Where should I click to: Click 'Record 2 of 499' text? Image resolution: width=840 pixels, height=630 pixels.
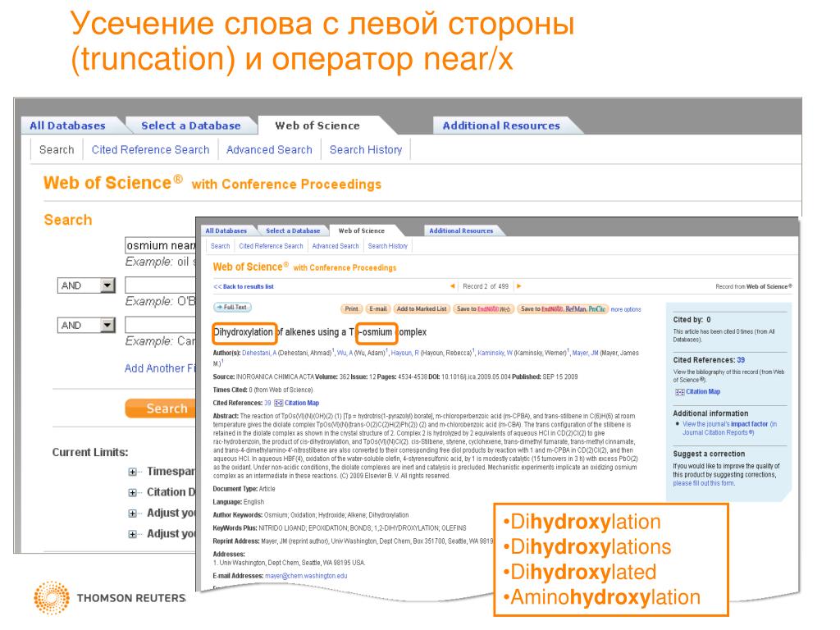click(486, 286)
